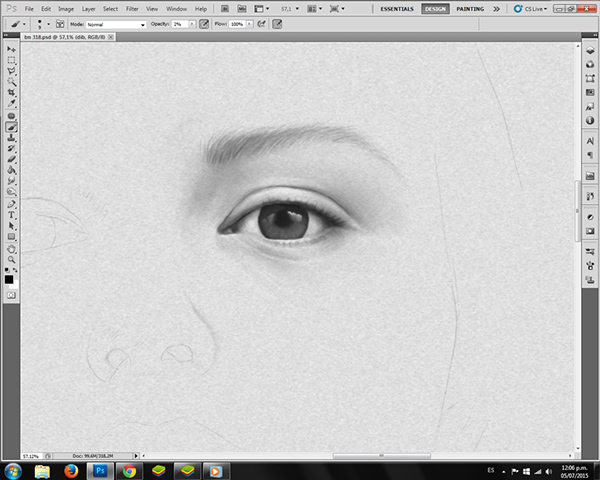This screenshot has width=600, height=480.
Task: Switch to the Painting workspace
Action: pos(469,8)
